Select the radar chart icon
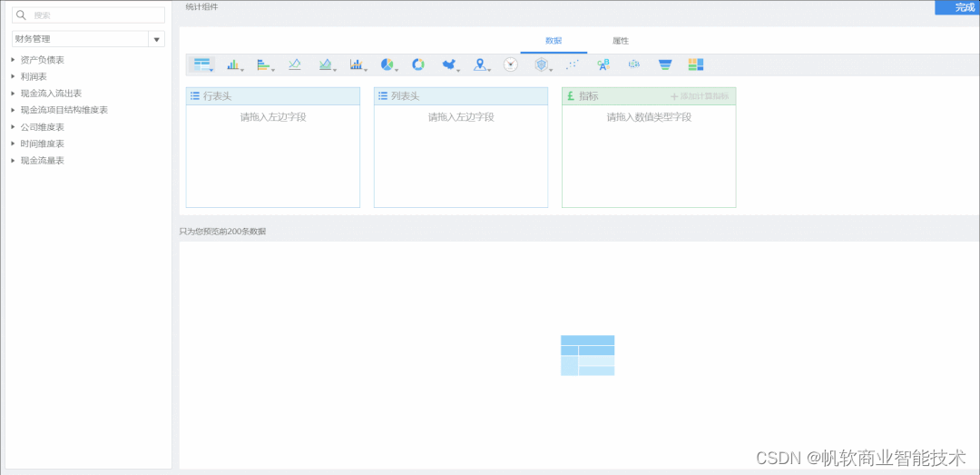This screenshot has width=980, height=475. tap(541, 64)
